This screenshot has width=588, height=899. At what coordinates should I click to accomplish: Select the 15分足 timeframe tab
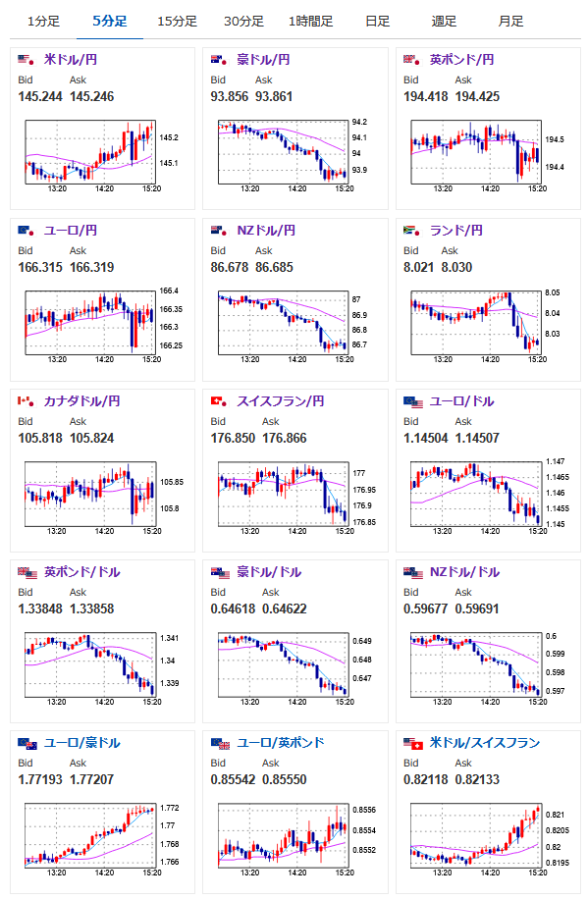point(178,22)
